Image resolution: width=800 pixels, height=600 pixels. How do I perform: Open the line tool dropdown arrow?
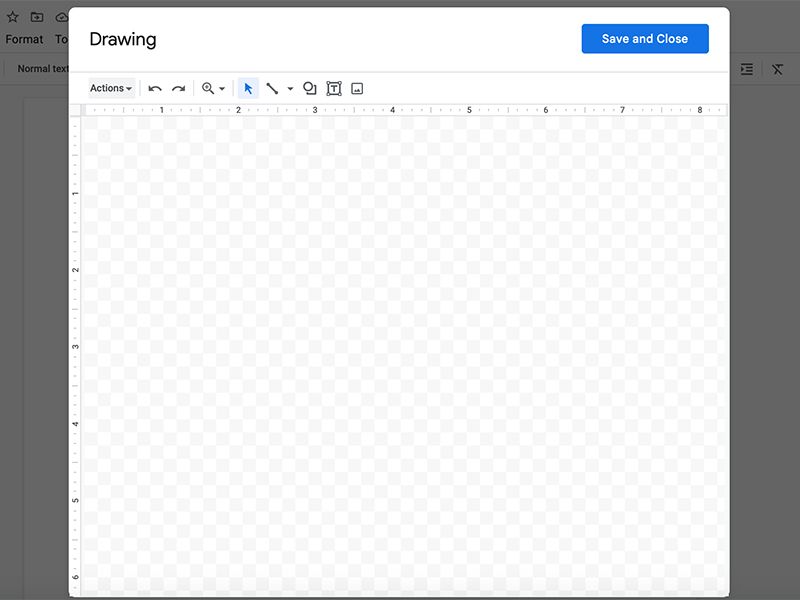(291, 88)
